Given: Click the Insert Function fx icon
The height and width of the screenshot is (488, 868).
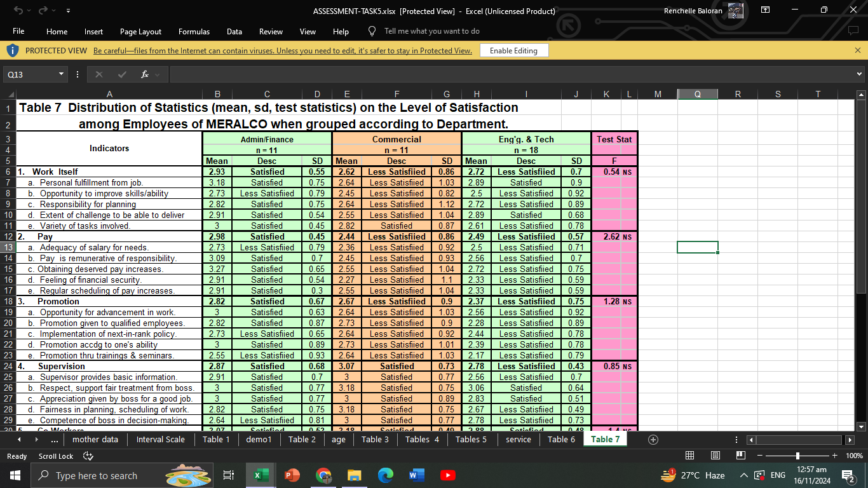Looking at the screenshot, I should (x=145, y=74).
